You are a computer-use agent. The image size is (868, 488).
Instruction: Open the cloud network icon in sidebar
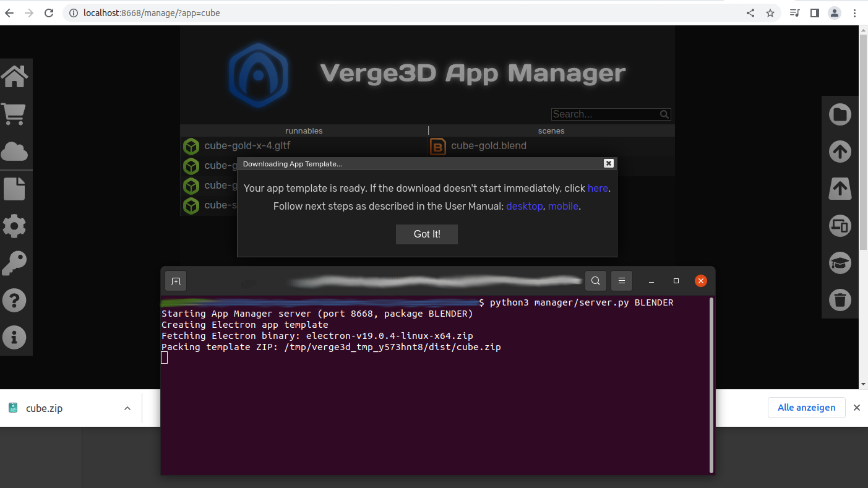point(14,151)
